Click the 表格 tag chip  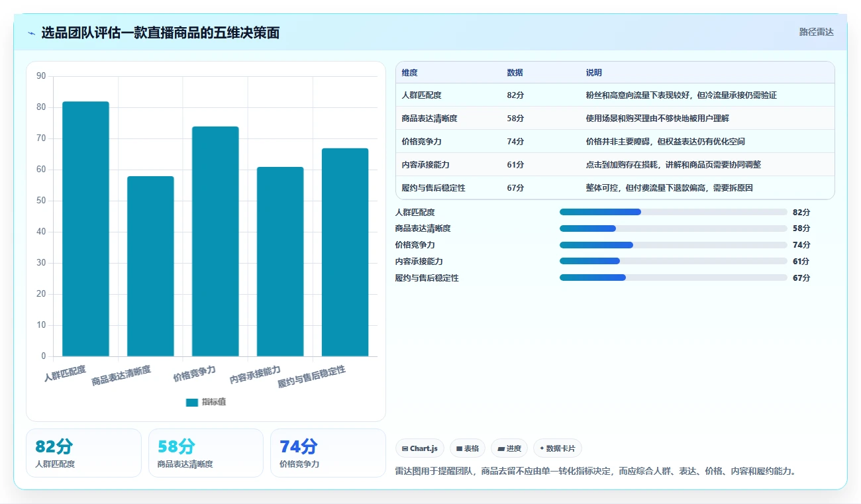pyautogui.click(x=468, y=448)
